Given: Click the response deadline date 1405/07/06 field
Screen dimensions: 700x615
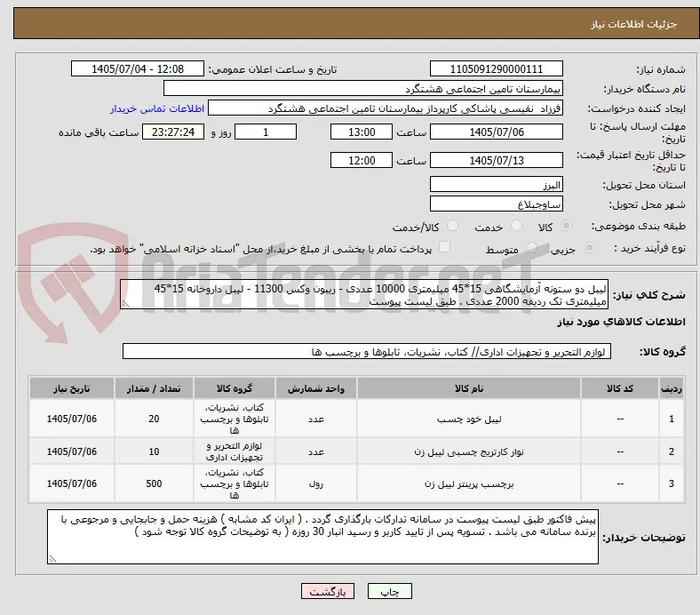Looking at the screenshot, I should [x=496, y=132].
